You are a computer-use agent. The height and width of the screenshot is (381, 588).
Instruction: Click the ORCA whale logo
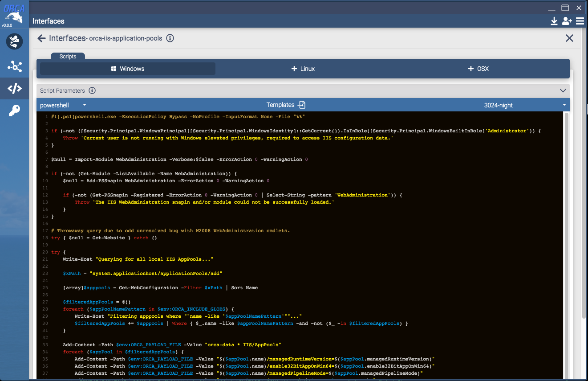pos(14,14)
